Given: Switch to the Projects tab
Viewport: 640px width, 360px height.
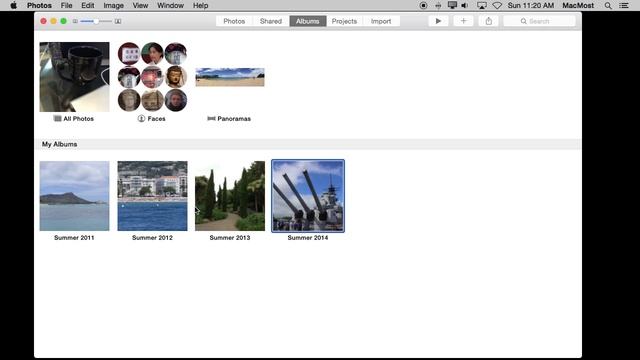Looking at the screenshot, I should 344,21.
